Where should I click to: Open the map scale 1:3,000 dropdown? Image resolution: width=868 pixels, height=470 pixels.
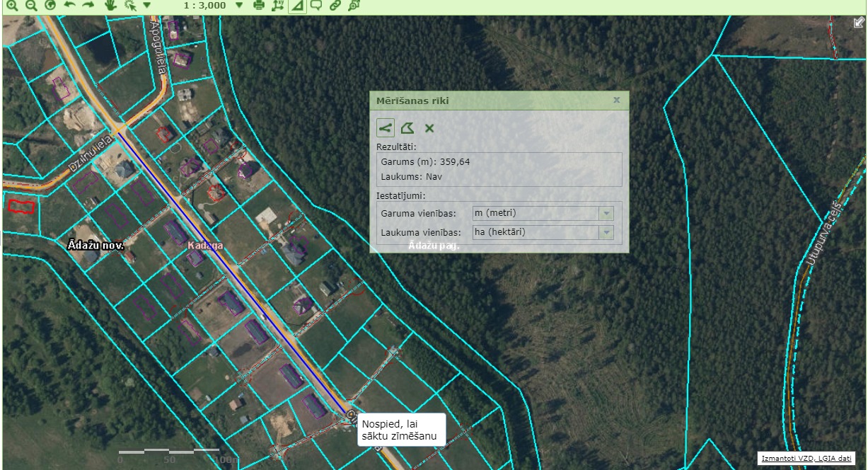click(x=238, y=6)
